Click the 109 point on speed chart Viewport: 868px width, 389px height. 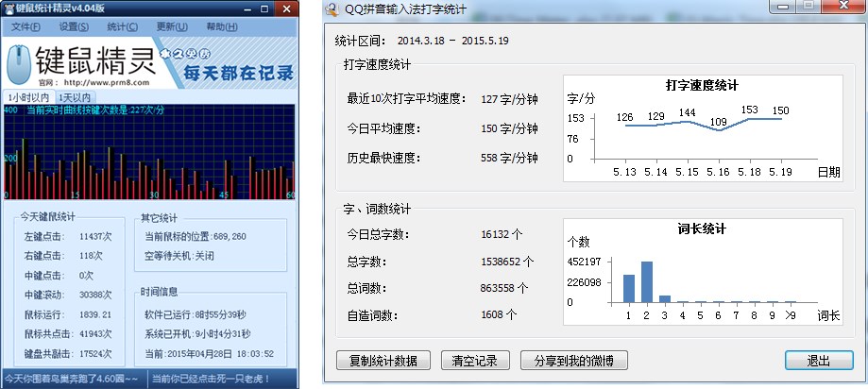coord(719,130)
